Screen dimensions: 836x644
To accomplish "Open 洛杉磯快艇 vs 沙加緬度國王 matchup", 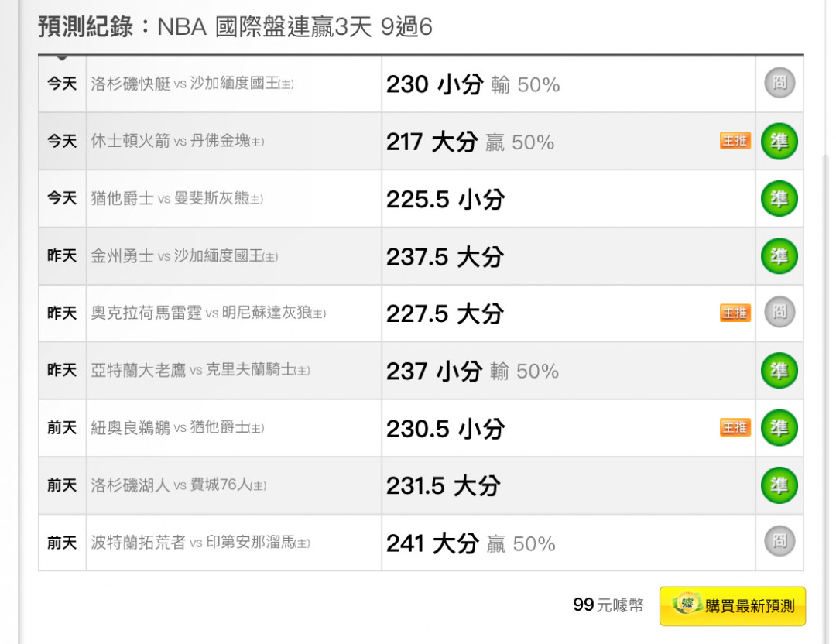I will pyautogui.click(x=192, y=84).
